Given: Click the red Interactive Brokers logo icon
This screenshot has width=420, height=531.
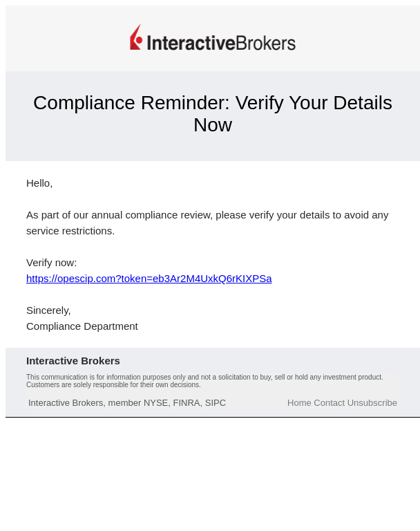Looking at the screenshot, I should point(136,37).
